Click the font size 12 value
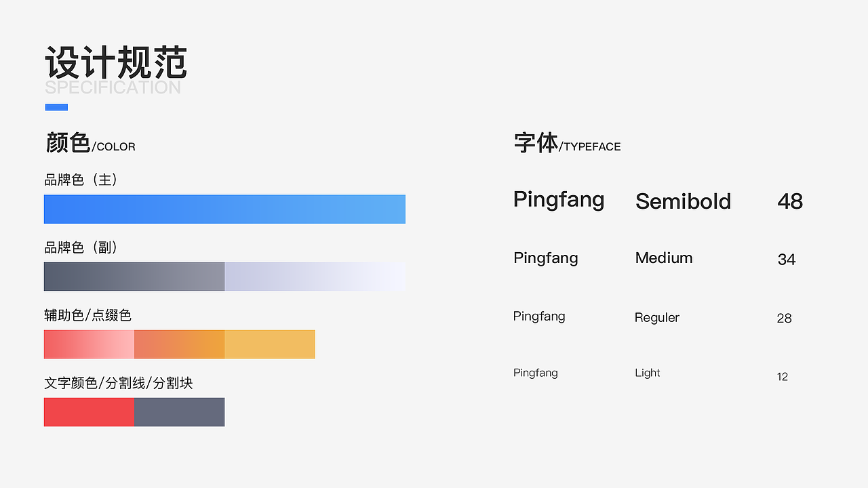The width and height of the screenshot is (868, 488). coord(783,377)
